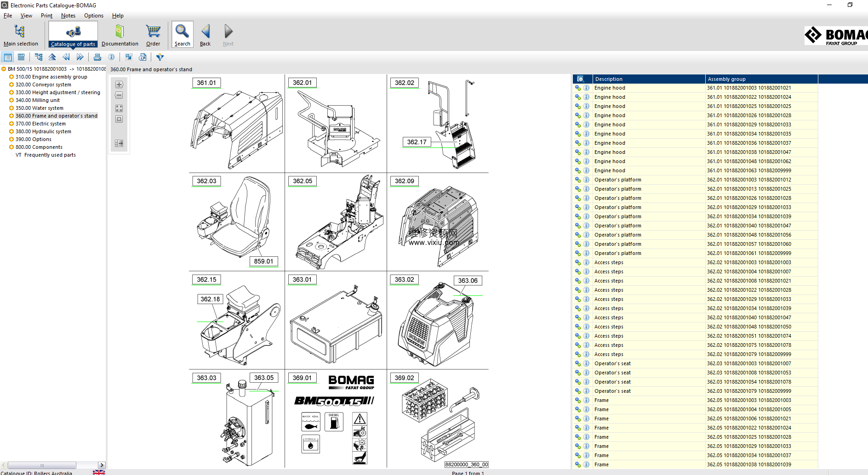Expand the 380.00 Hydraulic system node

[x=11, y=132]
